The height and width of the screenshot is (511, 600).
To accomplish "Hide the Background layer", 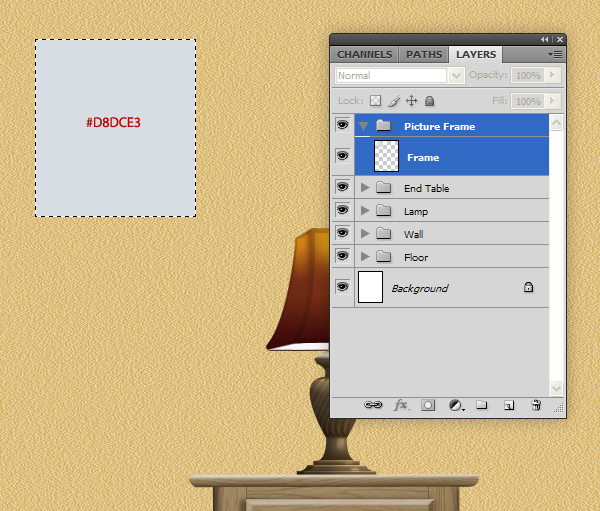I will click(342, 287).
